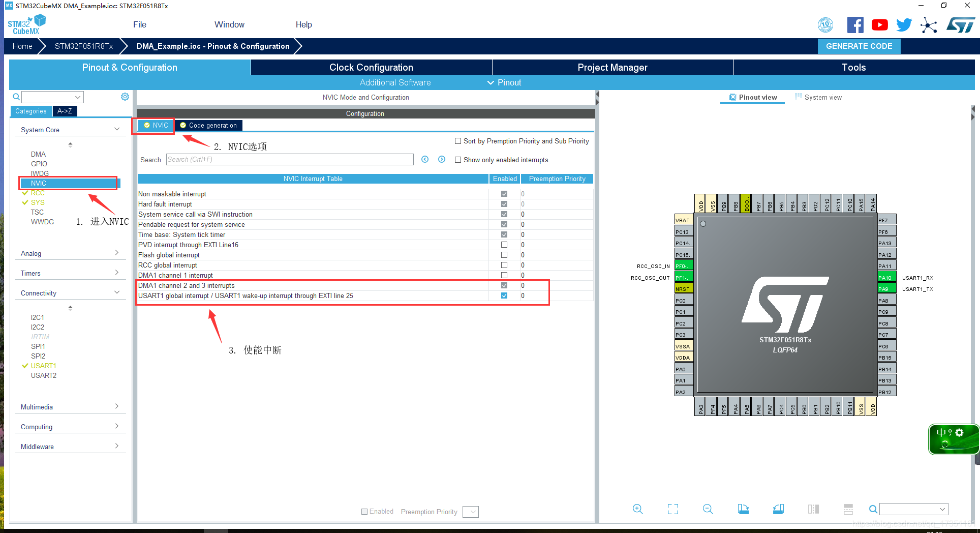Select USART2 under Connectivity
Viewport: 980px width, 533px height.
44,375
